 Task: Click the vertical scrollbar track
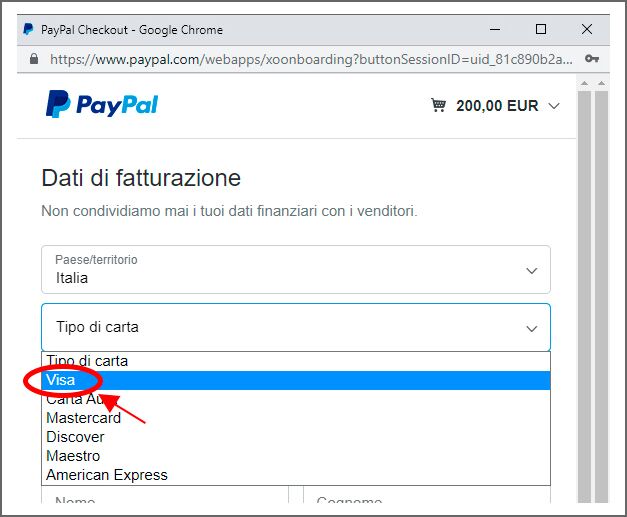point(584,296)
